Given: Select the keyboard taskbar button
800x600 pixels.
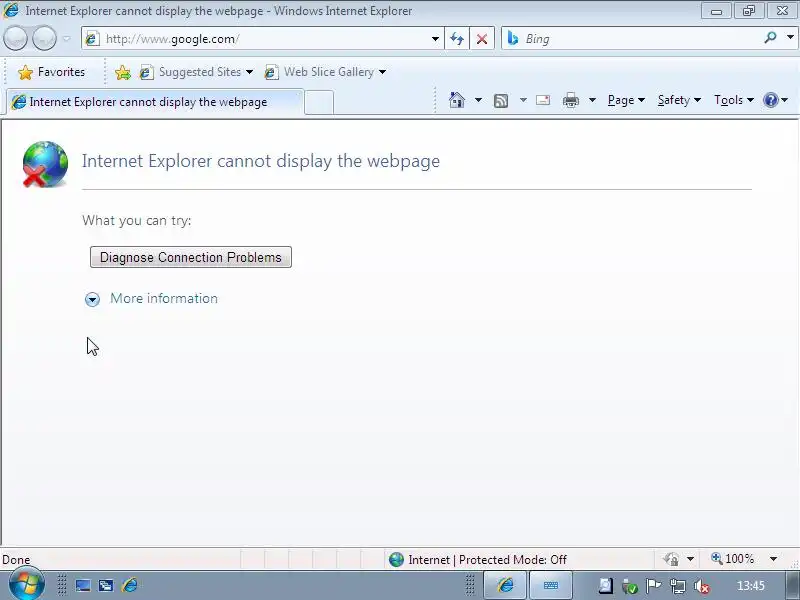Looking at the screenshot, I should pyautogui.click(x=551, y=585).
